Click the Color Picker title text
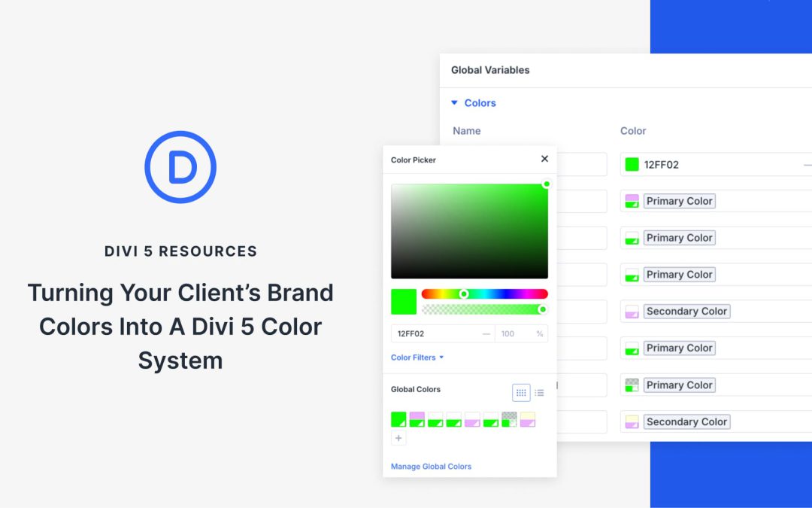The height and width of the screenshot is (508, 812). coord(414,160)
